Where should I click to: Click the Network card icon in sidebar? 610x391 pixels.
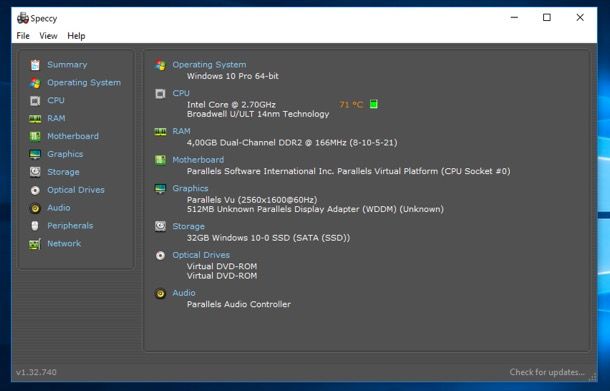tap(35, 244)
